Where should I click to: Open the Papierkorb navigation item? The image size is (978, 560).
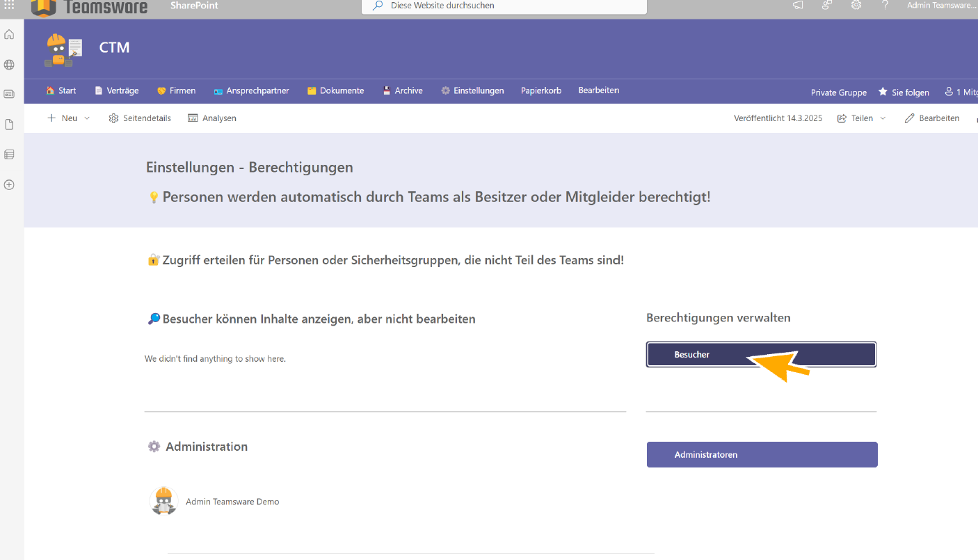tap(540, 90)
